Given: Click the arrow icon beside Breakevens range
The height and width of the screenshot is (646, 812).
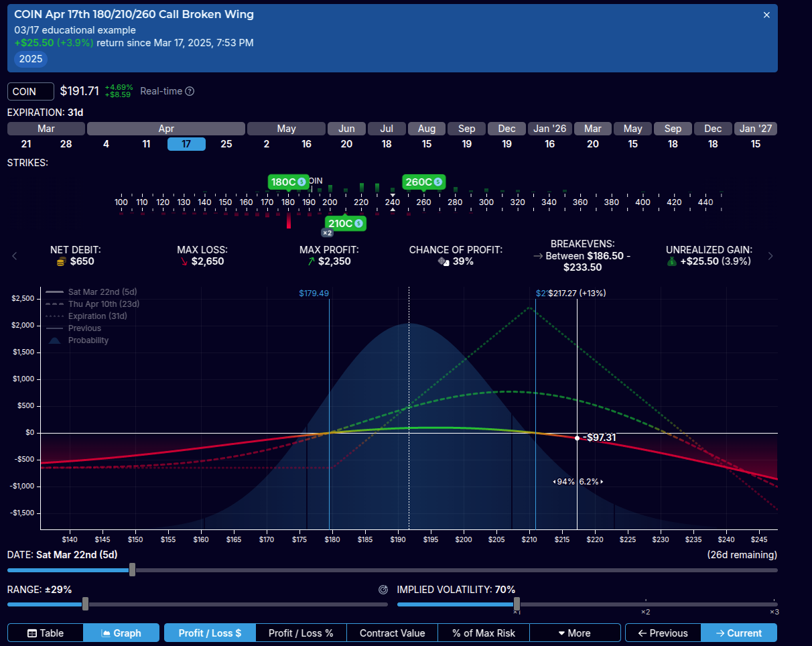Looking at the screenshot, I should (537, 256).
